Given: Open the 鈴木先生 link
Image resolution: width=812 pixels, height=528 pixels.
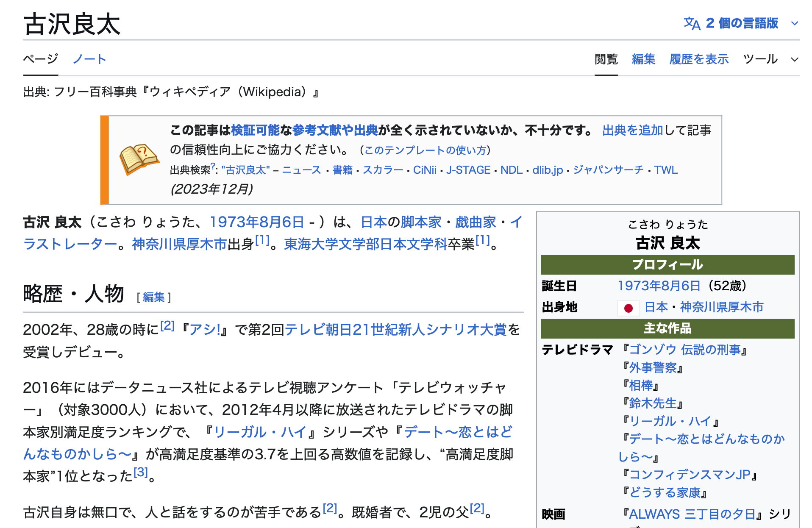Looking at the screenshot, I should (653, 403).
